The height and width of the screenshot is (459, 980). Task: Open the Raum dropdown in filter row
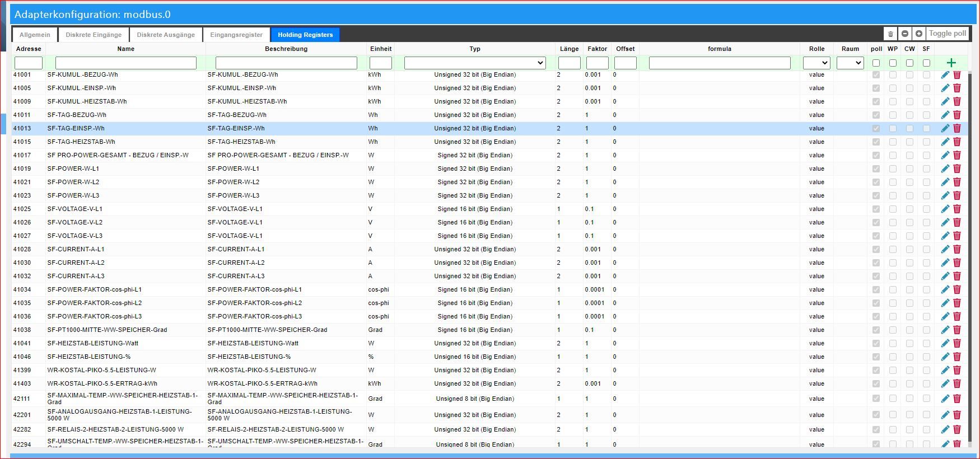pyautogui.click(x=850, y=63)
